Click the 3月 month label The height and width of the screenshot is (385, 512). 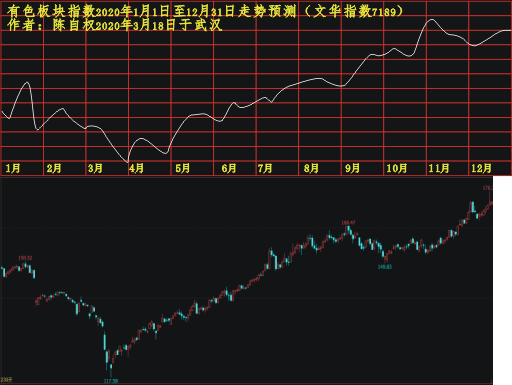click(95, 169)
